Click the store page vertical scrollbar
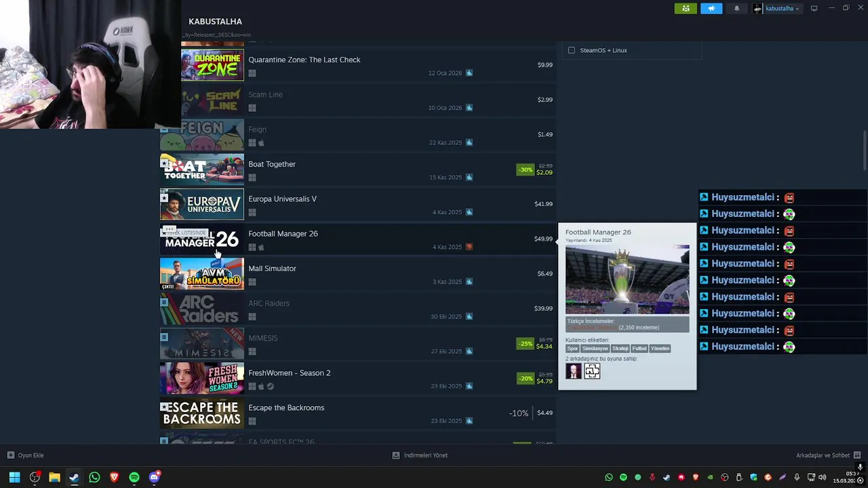The width and height of the screenshot is (868, 488). [865, 150]
